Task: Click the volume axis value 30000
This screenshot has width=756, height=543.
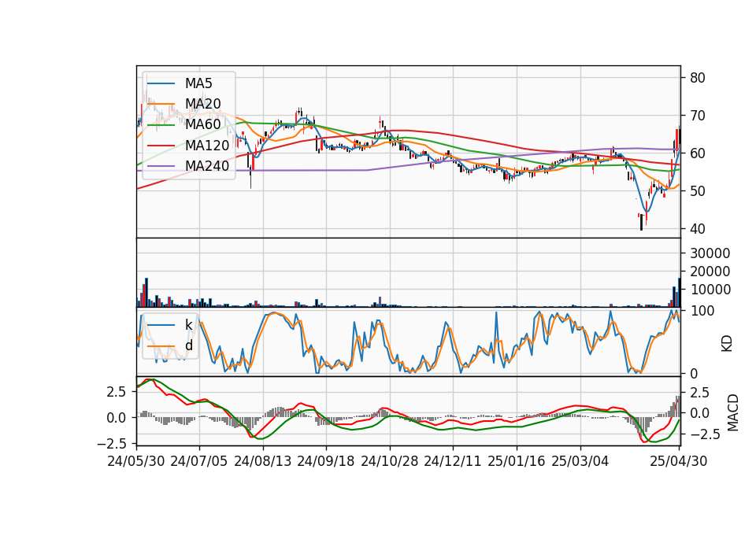Action: tap(710, 253)
